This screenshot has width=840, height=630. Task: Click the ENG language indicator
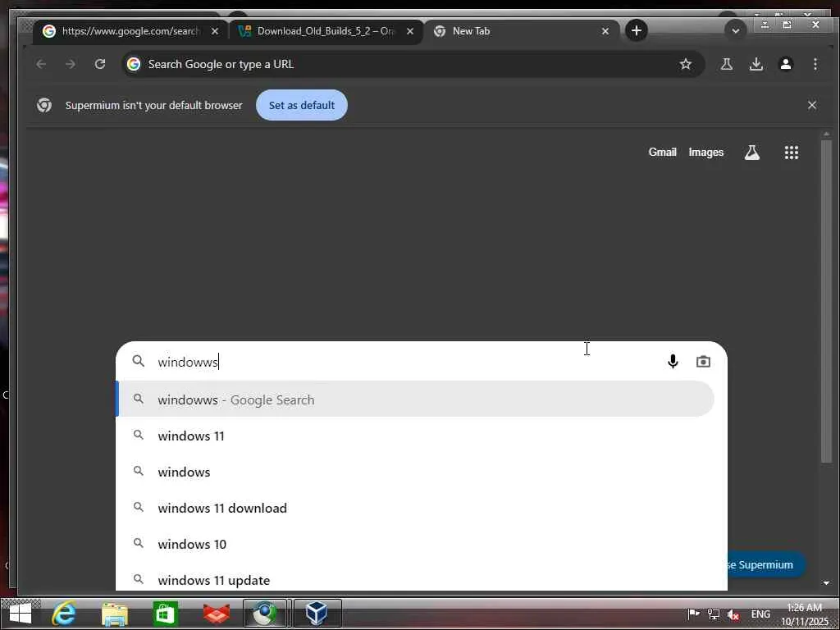click(x=760, y=614)
